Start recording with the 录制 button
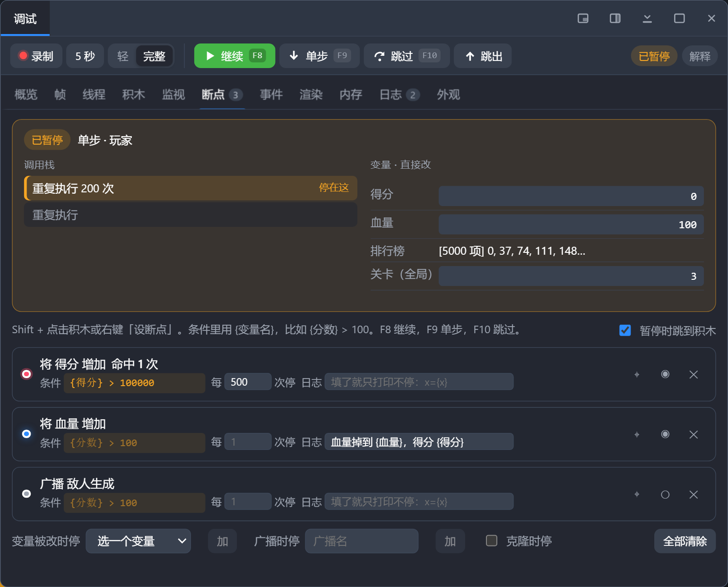Screen dimensions: 728x587 click(x=36, y=56)
